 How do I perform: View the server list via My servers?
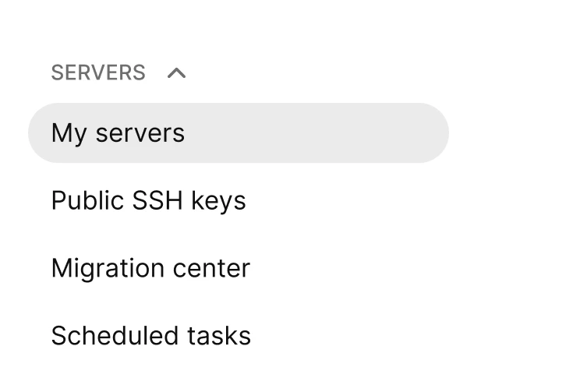coord(118,133)
